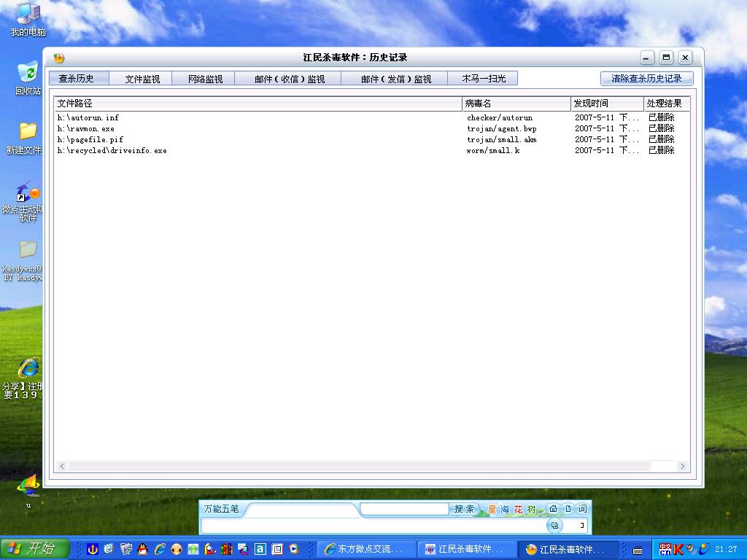Click the 搜索 button on the IME bar

click(463, 509)
